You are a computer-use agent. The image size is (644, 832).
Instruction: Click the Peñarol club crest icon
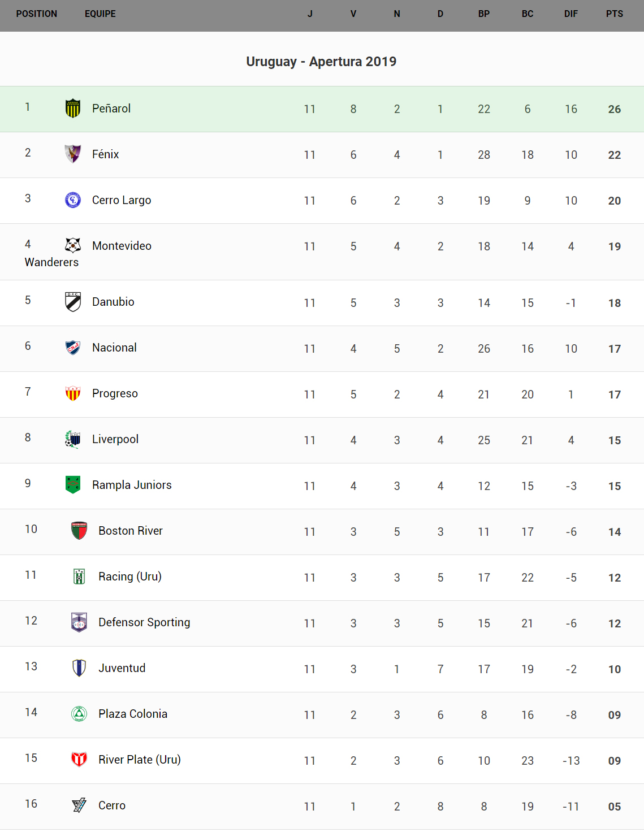tap(73, 108)
